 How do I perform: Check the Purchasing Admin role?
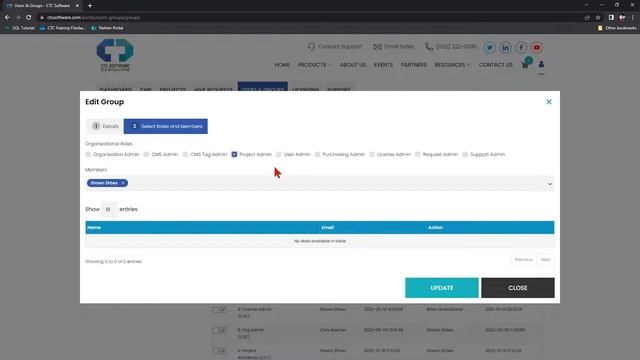coord(318,154)
